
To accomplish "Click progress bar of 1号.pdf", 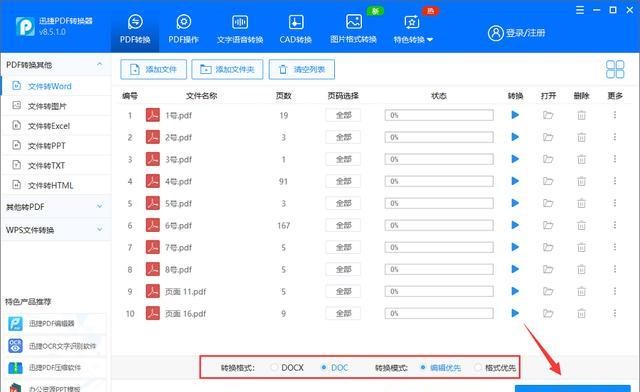I will [x=439, y=115].
